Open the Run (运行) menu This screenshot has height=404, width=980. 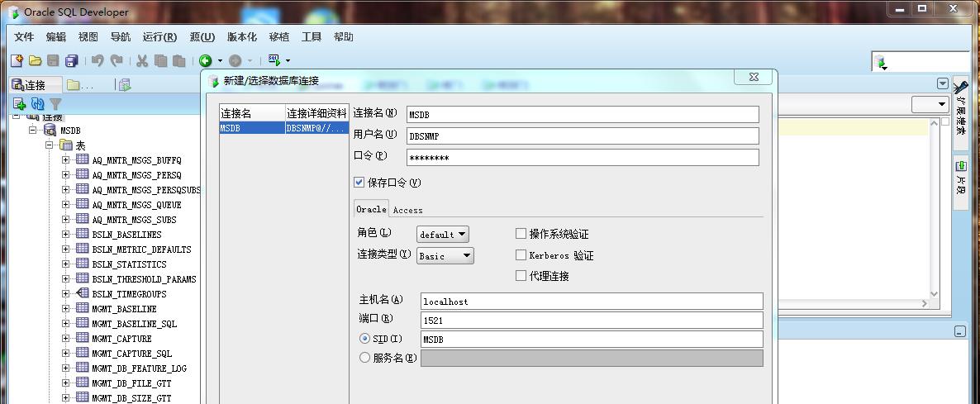click(x=159, y=37)
